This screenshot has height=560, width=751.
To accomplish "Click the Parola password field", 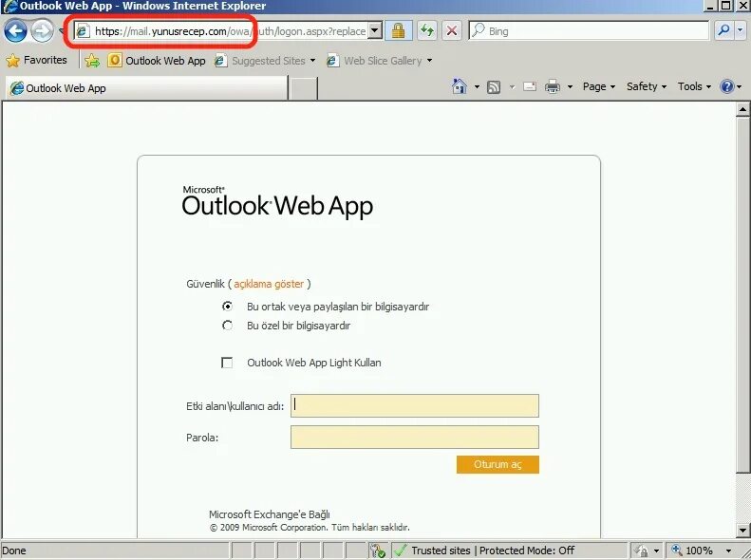I will (415, 437).
